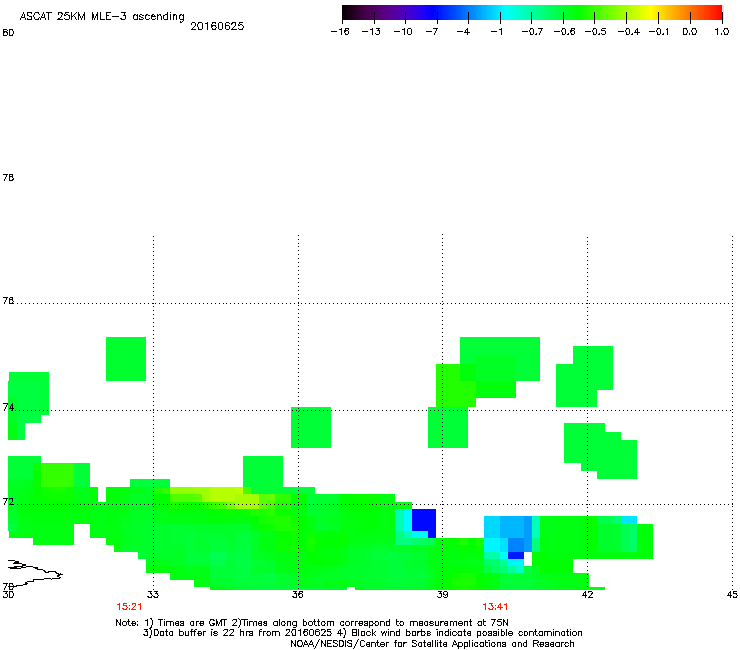Click the red end of the color bar

[716, 13]
